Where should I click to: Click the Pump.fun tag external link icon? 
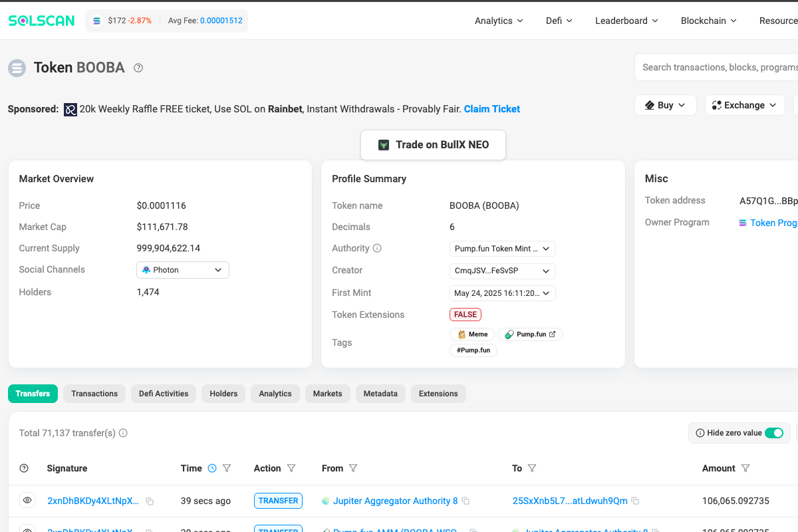click(x=552, y=334)
